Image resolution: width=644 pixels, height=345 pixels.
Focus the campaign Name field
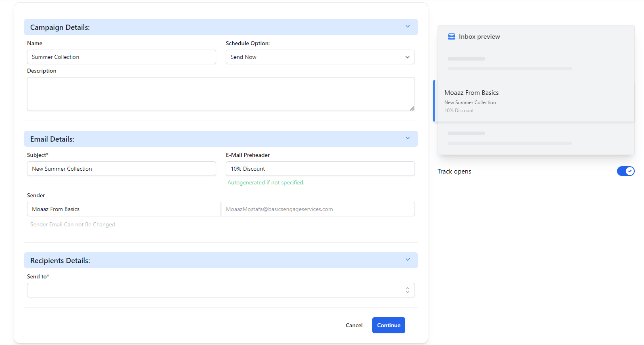(121, 57)
